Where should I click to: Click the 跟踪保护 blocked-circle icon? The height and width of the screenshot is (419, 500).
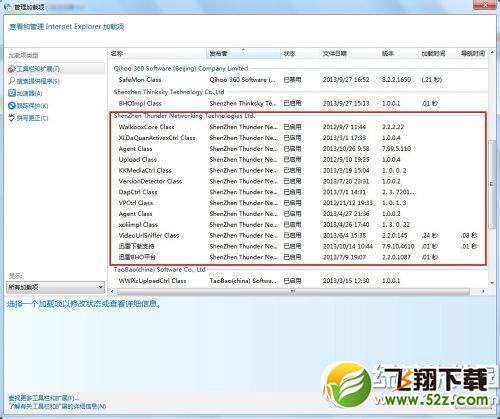12,106
